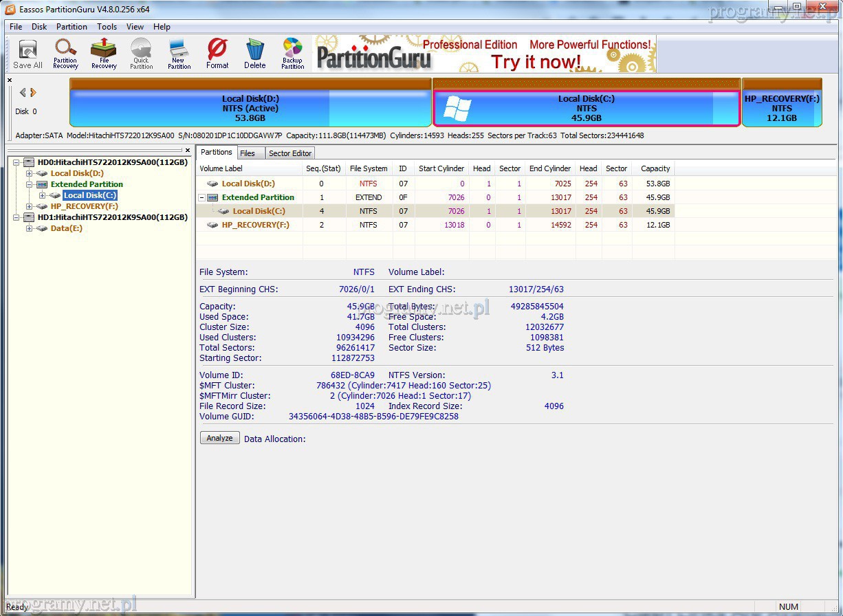843x616 pixels.
Task: Click the Quick Partition icon
Action: [x=142, y=54]
